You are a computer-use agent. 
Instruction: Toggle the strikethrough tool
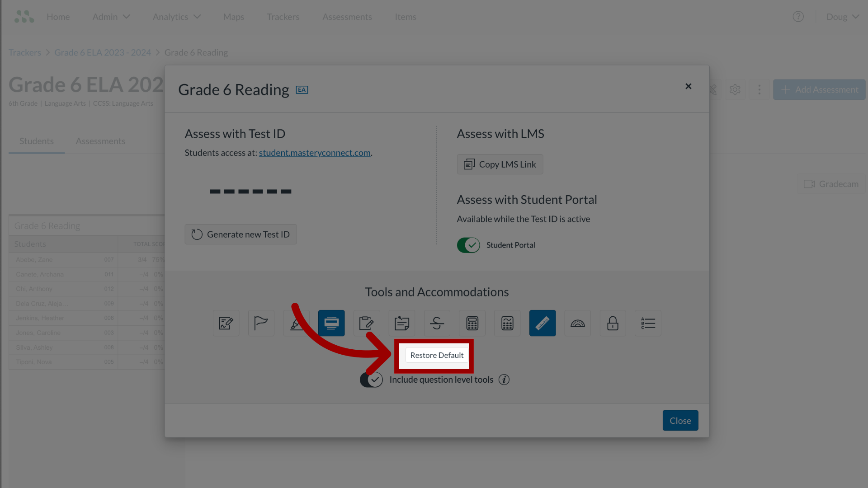click(x=437, y=323)
